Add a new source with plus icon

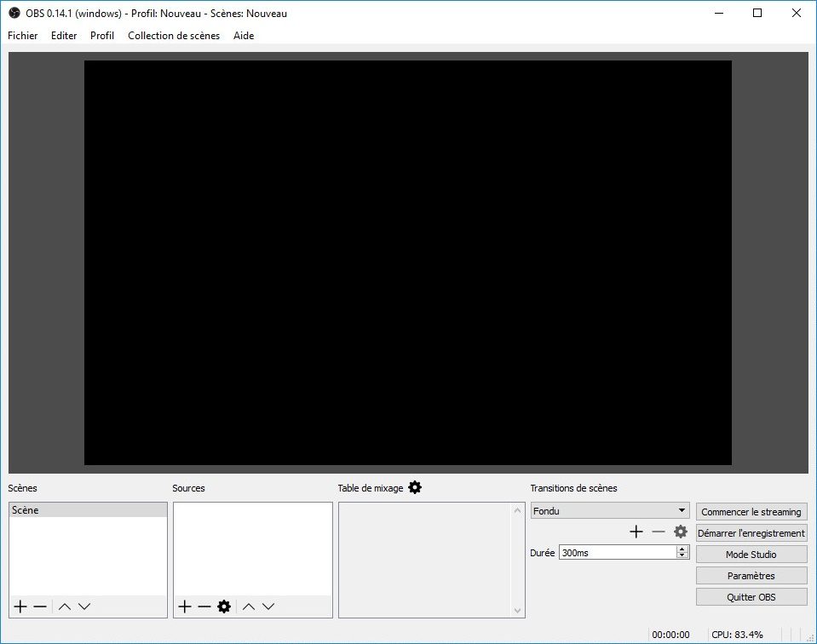click(185, 607)
